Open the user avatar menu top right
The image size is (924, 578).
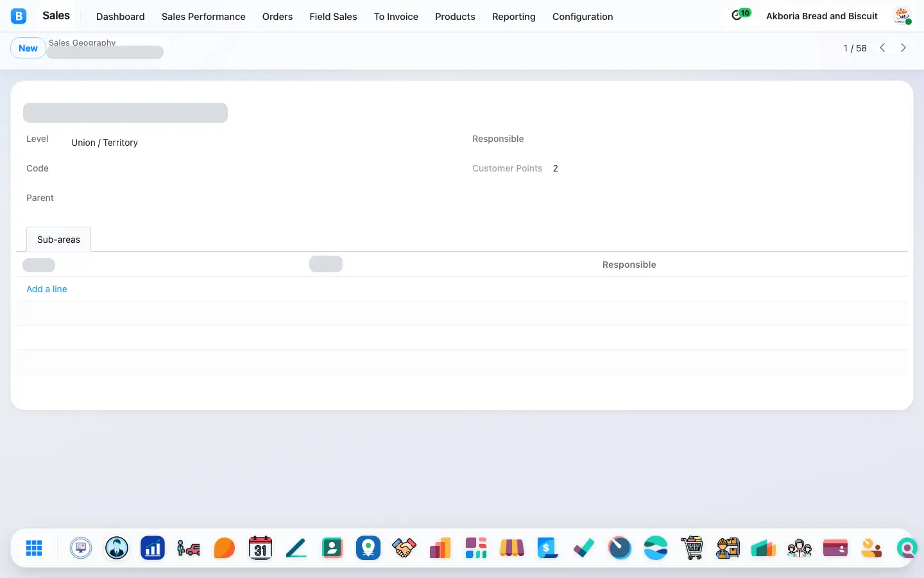point(902,16)
